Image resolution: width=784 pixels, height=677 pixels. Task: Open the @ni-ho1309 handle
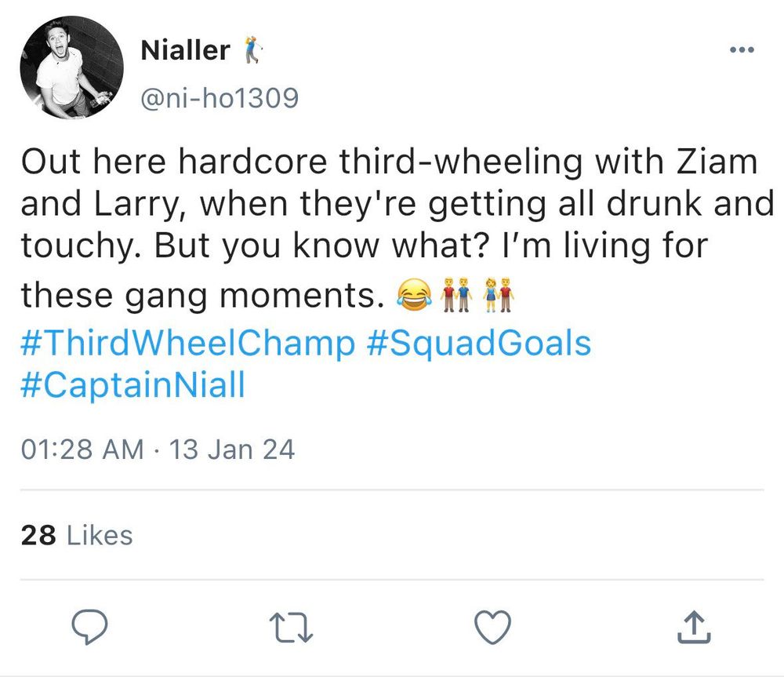pos(219,99)
